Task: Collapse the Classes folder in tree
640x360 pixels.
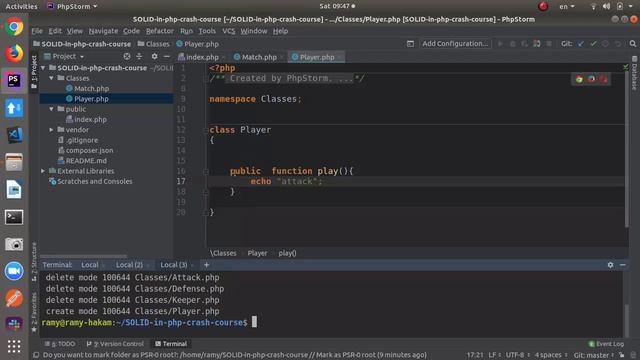Action: [x=51, y=78]
